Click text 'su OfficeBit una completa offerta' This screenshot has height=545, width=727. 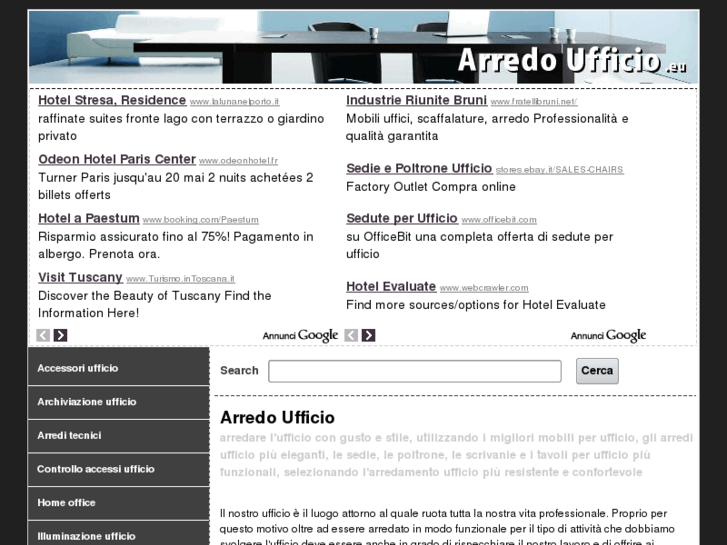tap(440, 237)
